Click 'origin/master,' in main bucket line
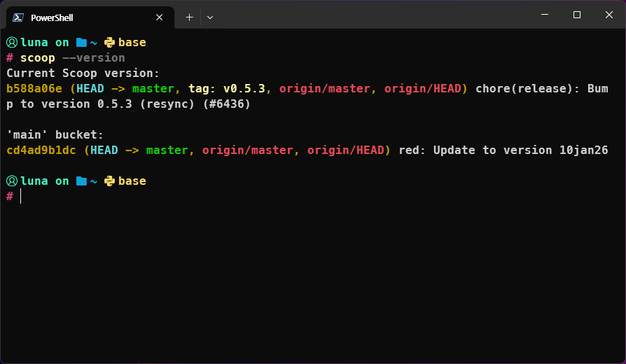Viewport: 626px width, 364px height. point(251,150)
